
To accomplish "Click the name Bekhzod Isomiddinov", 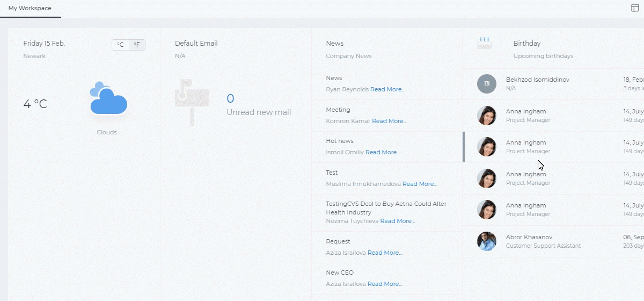I will [x=538, y=80].
